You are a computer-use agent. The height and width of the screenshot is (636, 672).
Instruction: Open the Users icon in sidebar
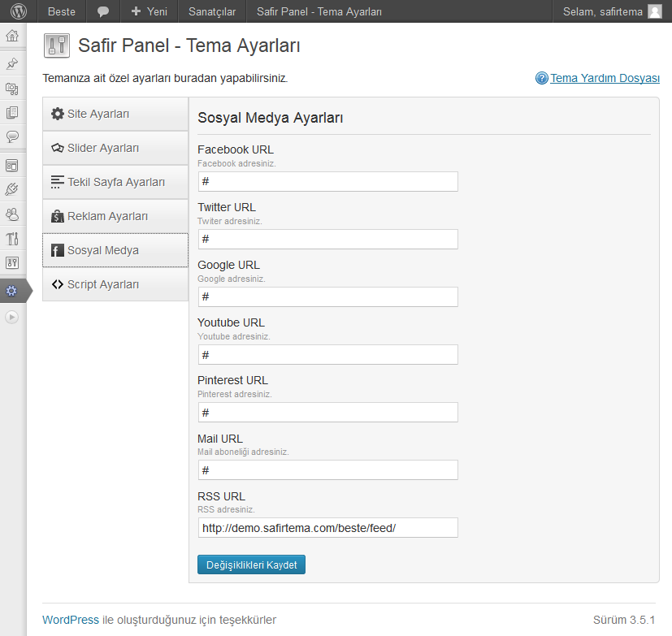[12, 214]
